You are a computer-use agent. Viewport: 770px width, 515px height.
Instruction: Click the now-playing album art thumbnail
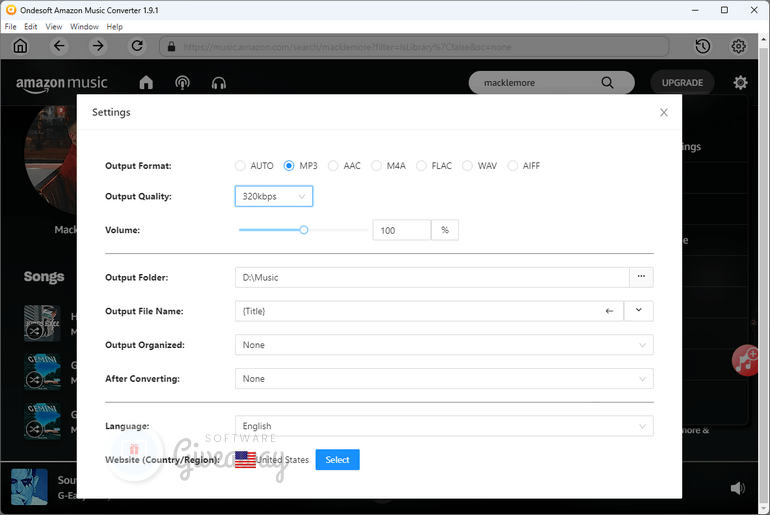point(29,487)
